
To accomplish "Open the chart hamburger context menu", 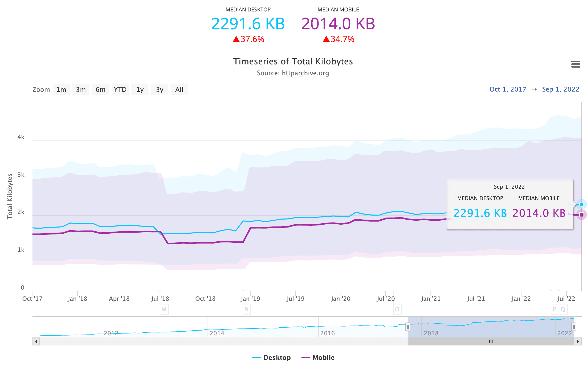I will [x=575, y=64].
